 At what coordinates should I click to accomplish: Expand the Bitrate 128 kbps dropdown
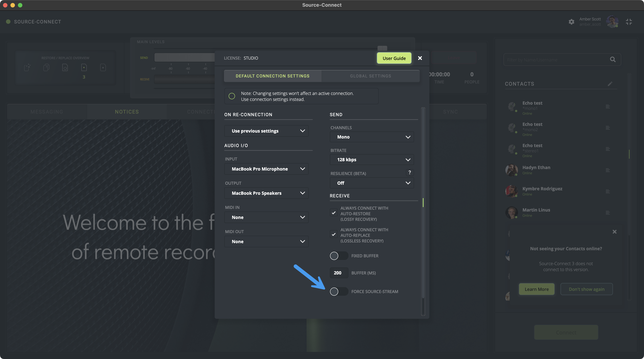(372, 160)
